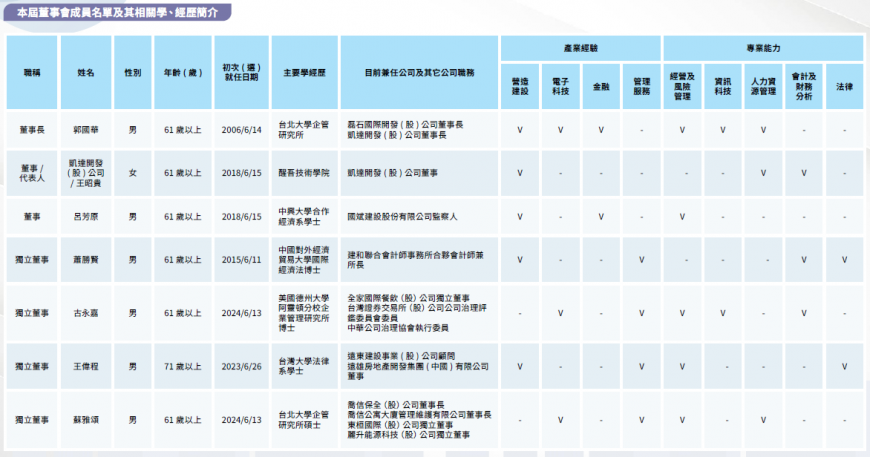The image size is (870, 457).
Task: Click the line 中華公司治理協會執行委員
Action: [398, 328]
